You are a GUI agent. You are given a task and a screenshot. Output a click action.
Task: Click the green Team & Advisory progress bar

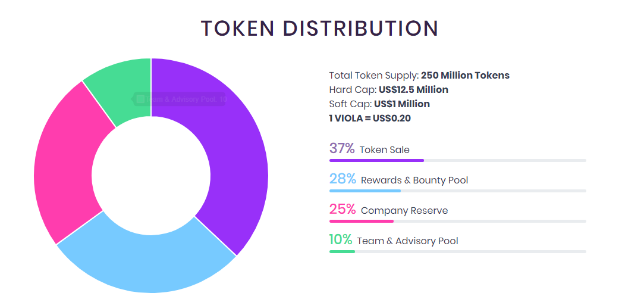pos(342,251)
